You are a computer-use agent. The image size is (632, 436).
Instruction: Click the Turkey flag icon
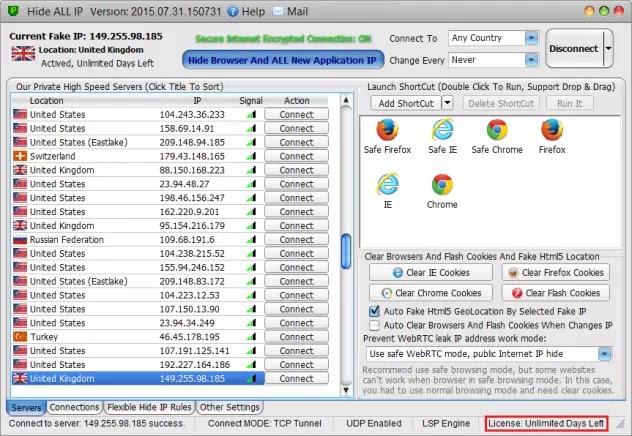(x=20, y=336)
